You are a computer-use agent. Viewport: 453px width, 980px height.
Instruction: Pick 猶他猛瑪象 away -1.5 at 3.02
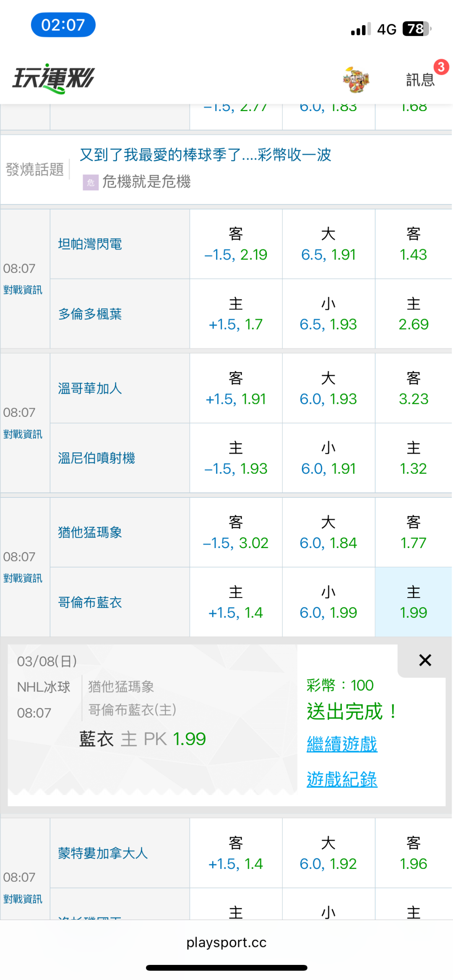coord(236,533)
